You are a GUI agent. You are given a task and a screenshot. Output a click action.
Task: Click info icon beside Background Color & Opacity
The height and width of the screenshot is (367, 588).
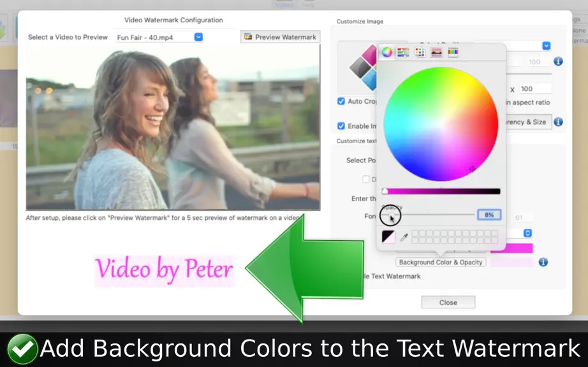(x=543, y=262)
